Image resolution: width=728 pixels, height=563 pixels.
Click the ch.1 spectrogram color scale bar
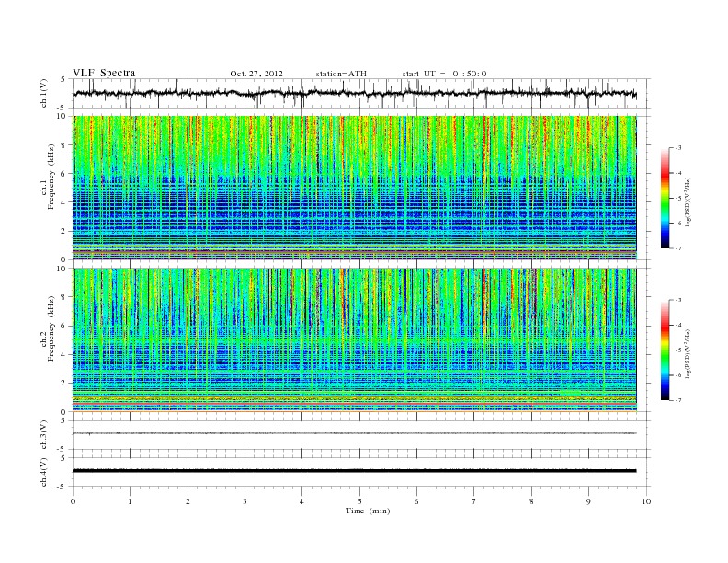click(x=665, y=198)
